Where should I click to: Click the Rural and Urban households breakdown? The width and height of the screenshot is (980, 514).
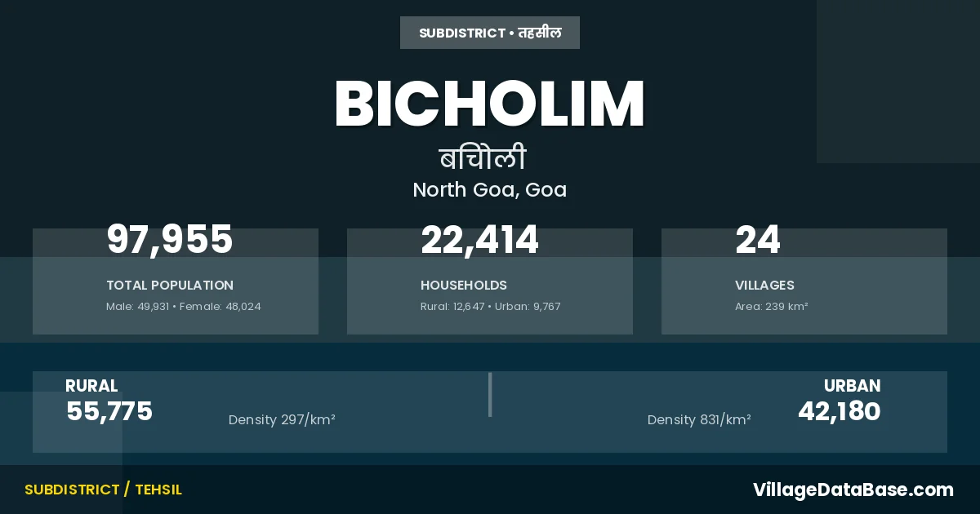490,307
